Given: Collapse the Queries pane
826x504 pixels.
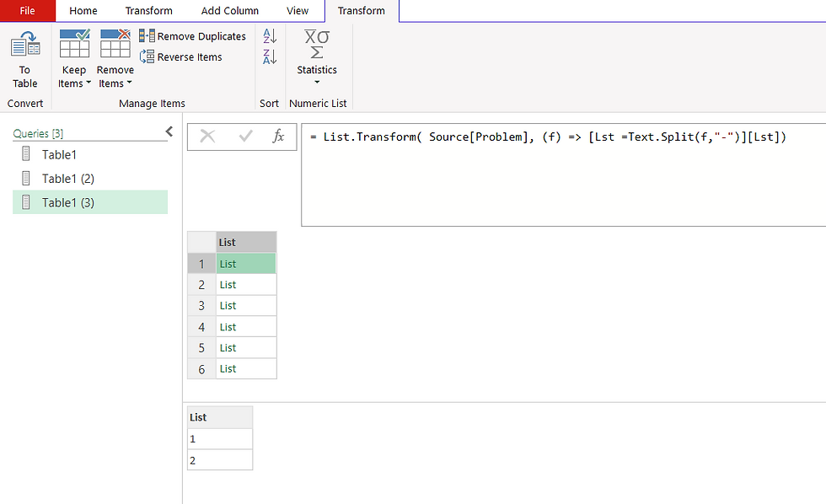Looking at the screenshot, I should pos(169,131).
